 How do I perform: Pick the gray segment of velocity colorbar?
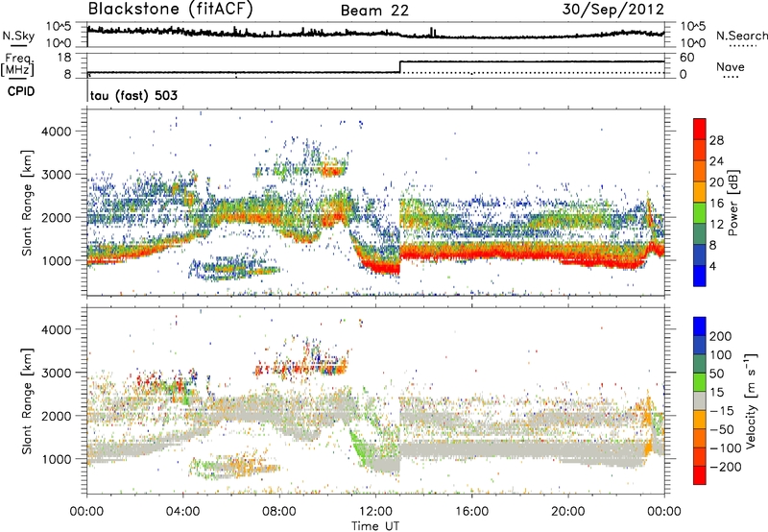700,400
